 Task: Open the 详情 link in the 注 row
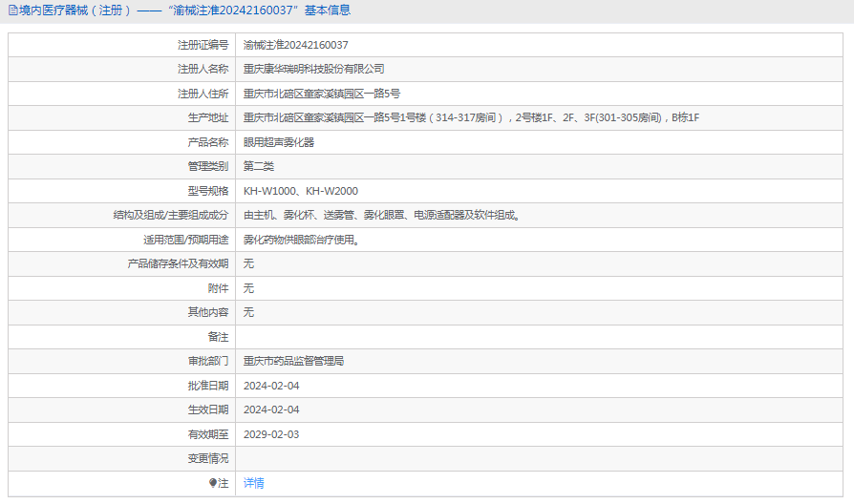point(254,483)
